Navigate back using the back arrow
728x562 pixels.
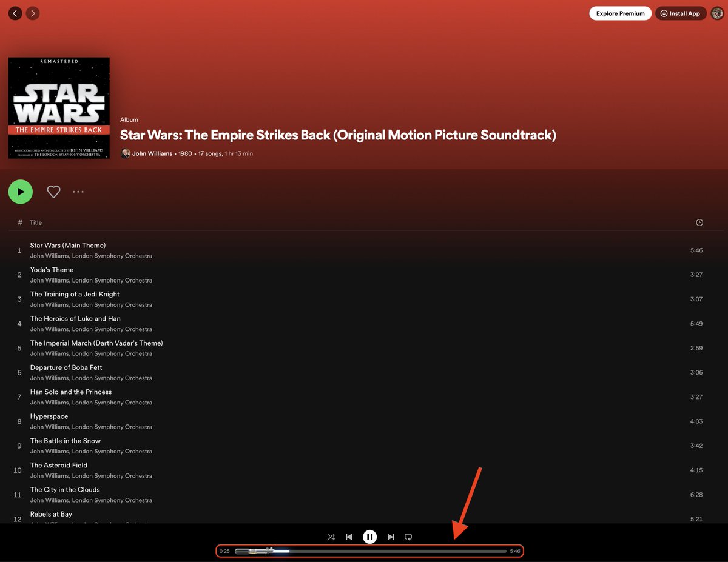point(15,13)
